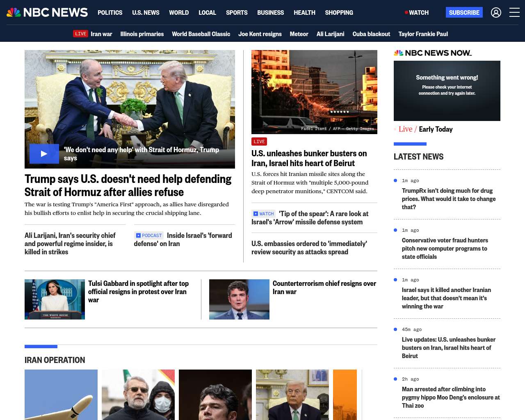Click the Trump Oval Office photo in Iran Operation
525x420 pixels.
click(x=292, y=395)
